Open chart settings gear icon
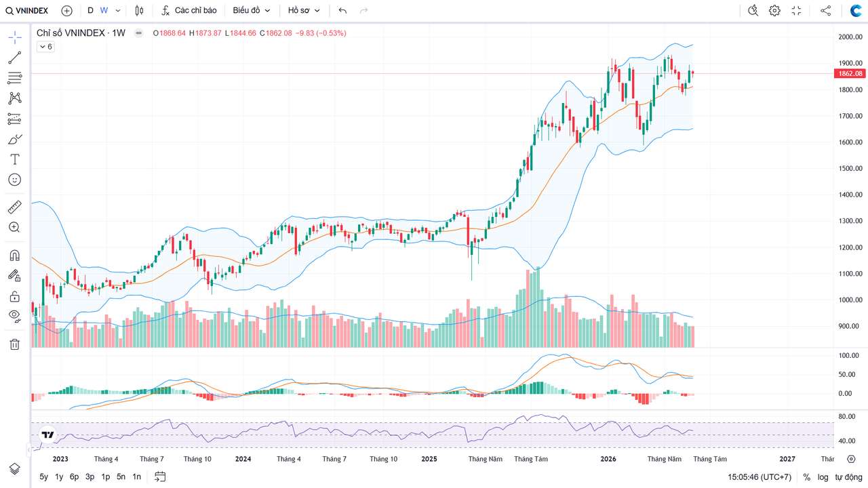 coord(774,11)
